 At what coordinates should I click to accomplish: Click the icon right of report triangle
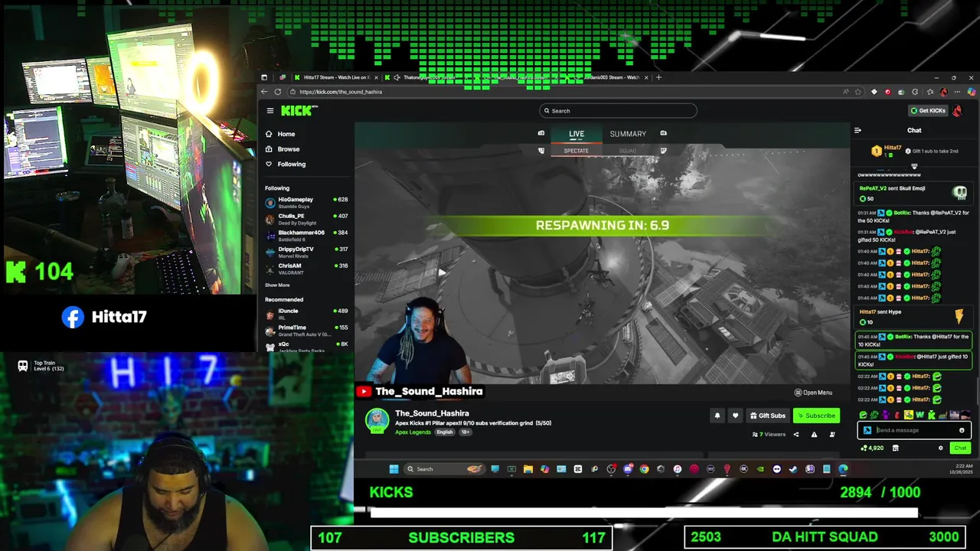[x=832, y=435]
